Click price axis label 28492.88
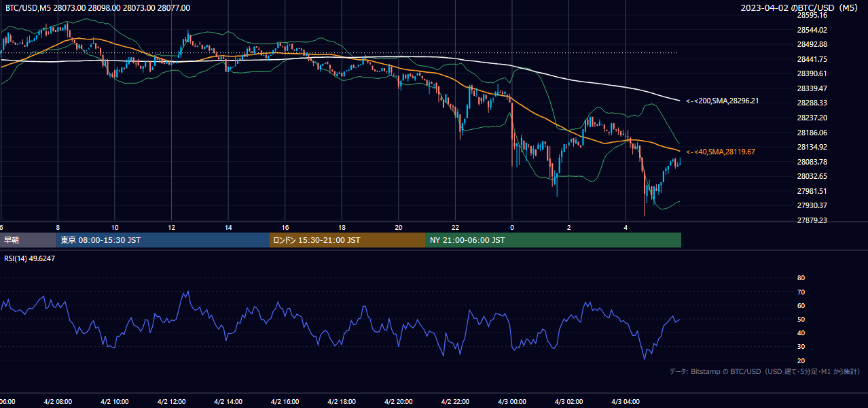The height and width of the screenshot is (408, 868). [812, 44]
